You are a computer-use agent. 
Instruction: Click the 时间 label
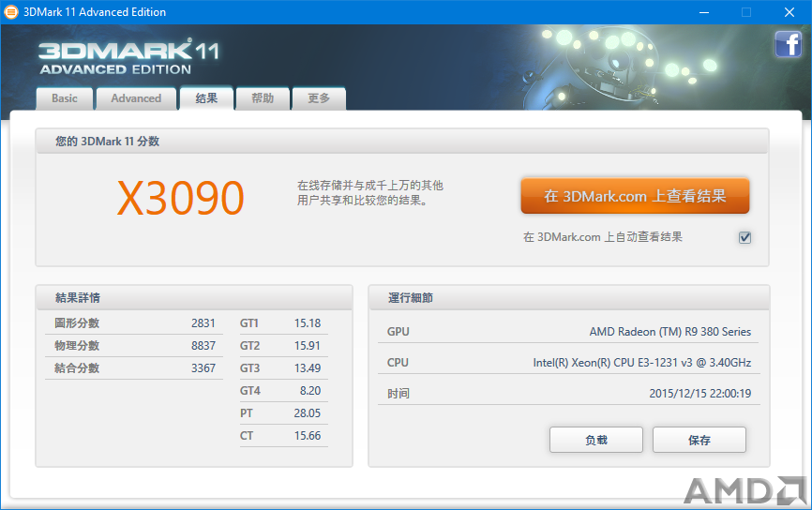pyautogui.click(x=398, y=394)
